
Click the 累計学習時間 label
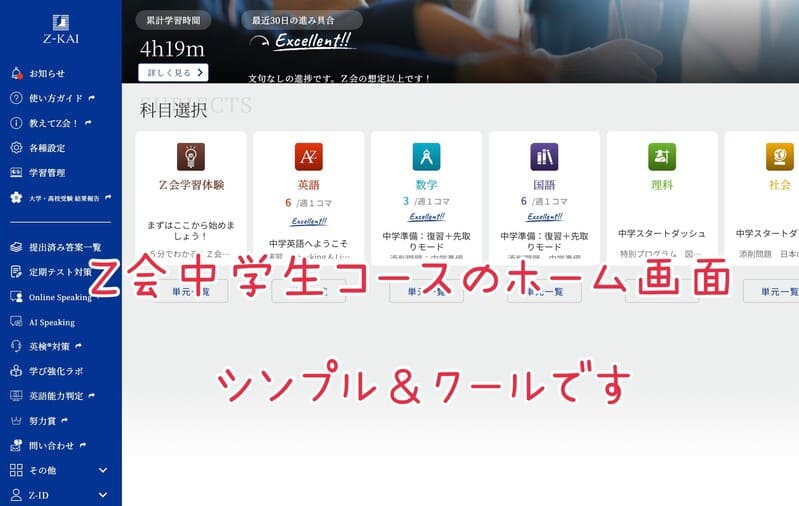click(173, 20)
